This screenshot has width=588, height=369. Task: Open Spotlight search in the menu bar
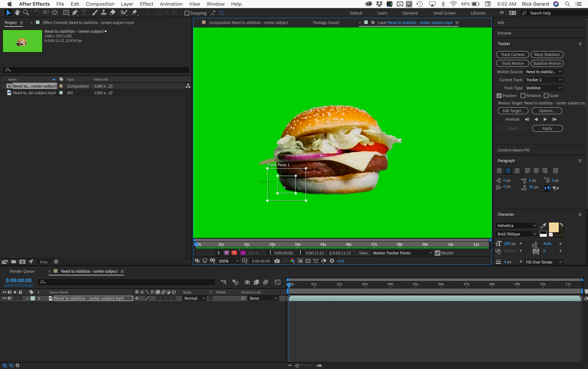point(568,4)
